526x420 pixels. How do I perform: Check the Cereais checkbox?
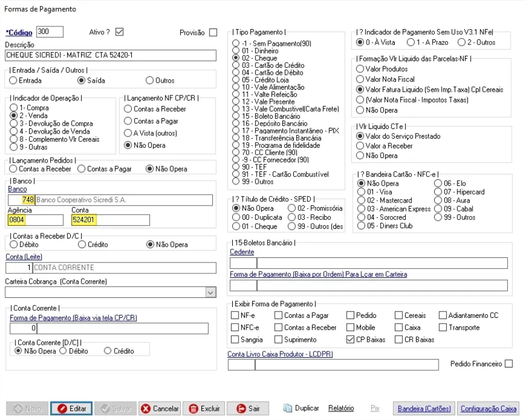point(399,316)
